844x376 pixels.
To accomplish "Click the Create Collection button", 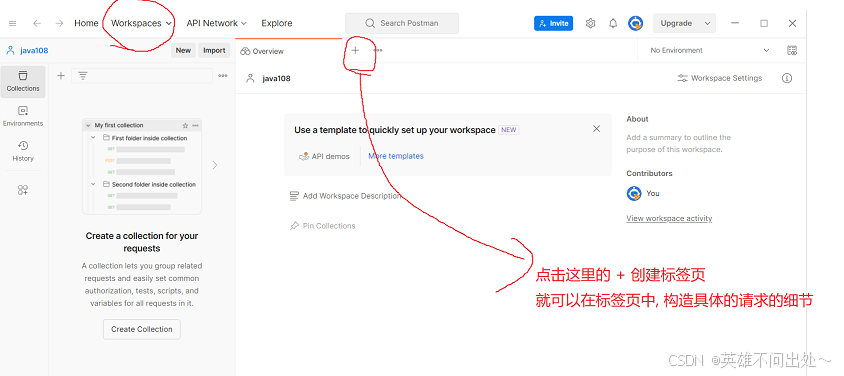I will point(142,329).
